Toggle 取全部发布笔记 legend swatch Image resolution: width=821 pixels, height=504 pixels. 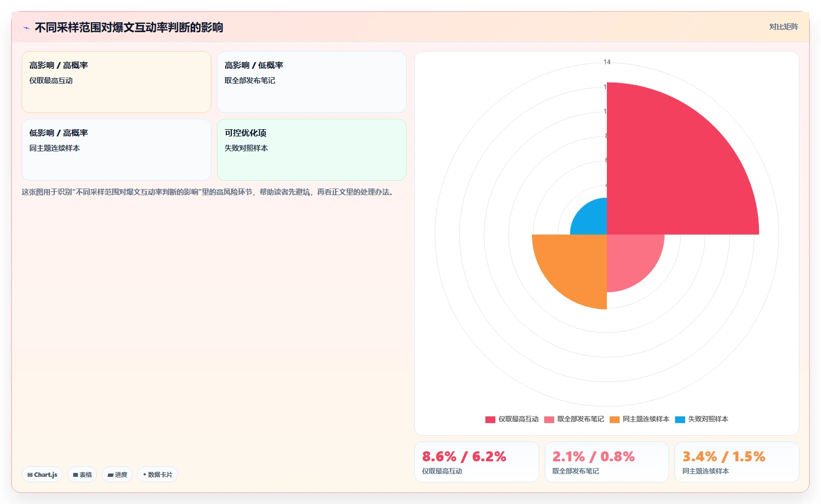(549, 419)
